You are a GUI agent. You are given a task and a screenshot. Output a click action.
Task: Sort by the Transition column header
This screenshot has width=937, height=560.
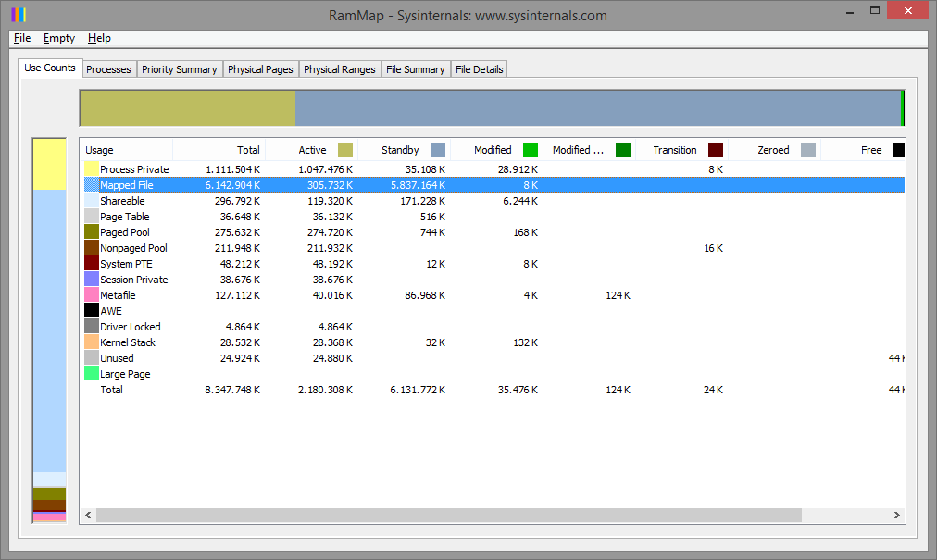[x=682, y=150]
